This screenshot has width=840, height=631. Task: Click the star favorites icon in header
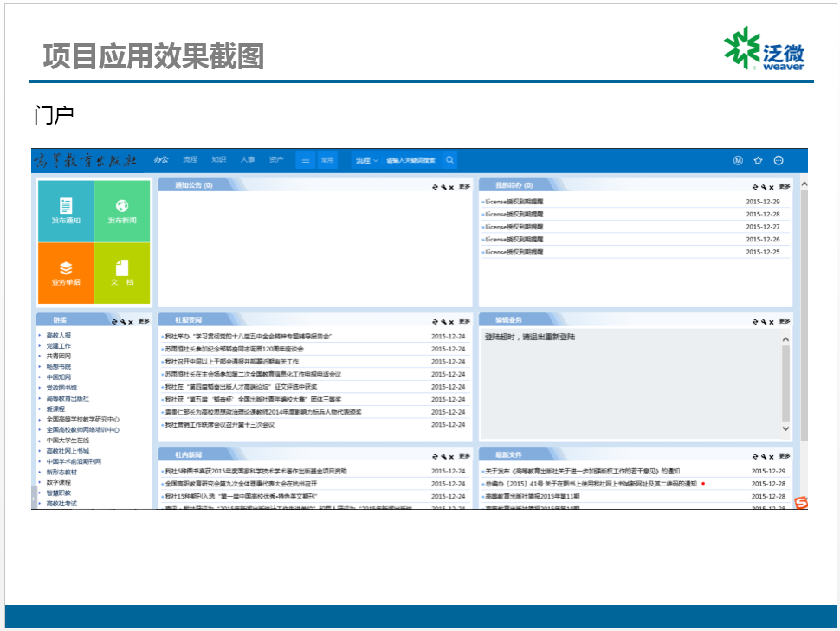(759, 160)
